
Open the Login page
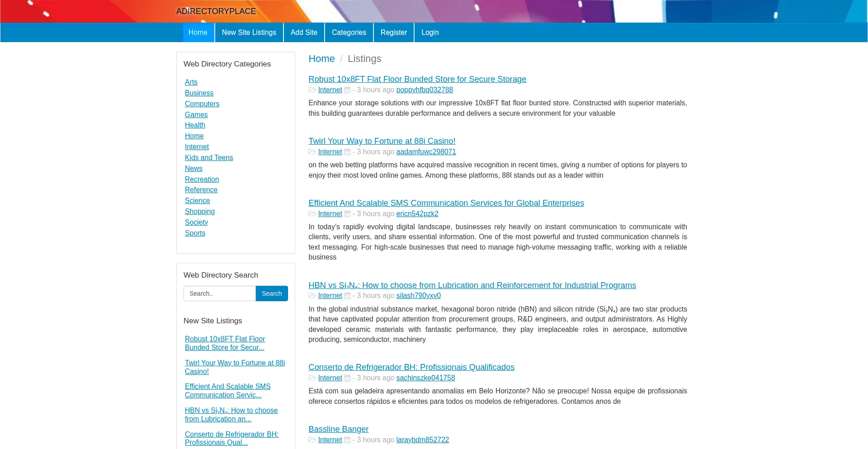(430, 33)
